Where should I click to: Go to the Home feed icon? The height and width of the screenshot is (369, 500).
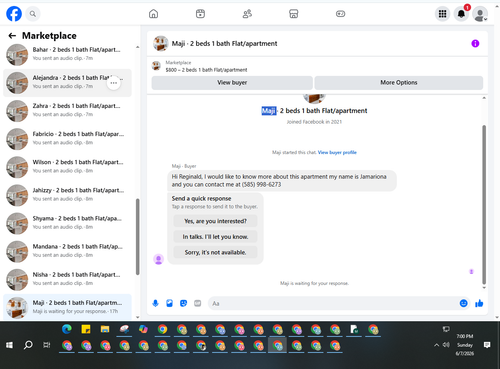[153, 14]
